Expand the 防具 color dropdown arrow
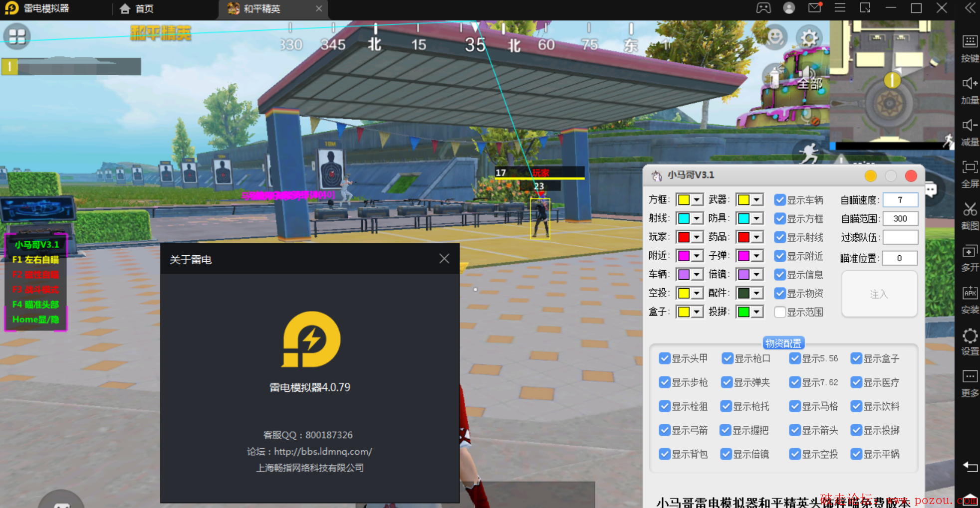 (x=757, y=218)
